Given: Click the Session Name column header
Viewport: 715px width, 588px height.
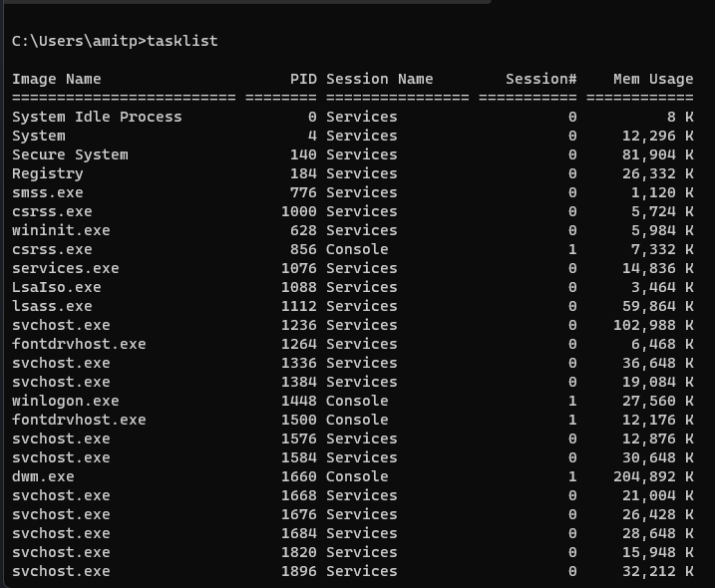Looking at the screenshot, I should point(380,79).
